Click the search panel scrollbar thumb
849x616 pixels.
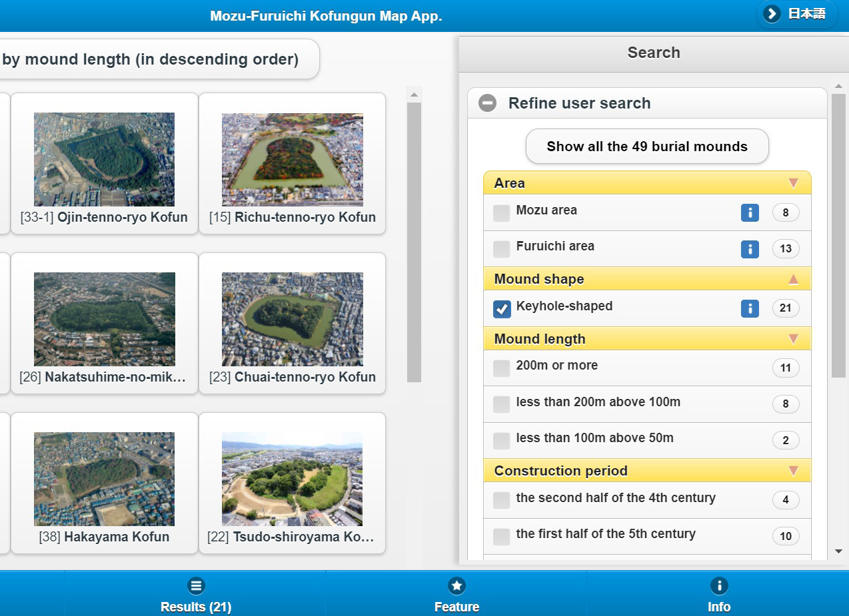tap(838, 236)
